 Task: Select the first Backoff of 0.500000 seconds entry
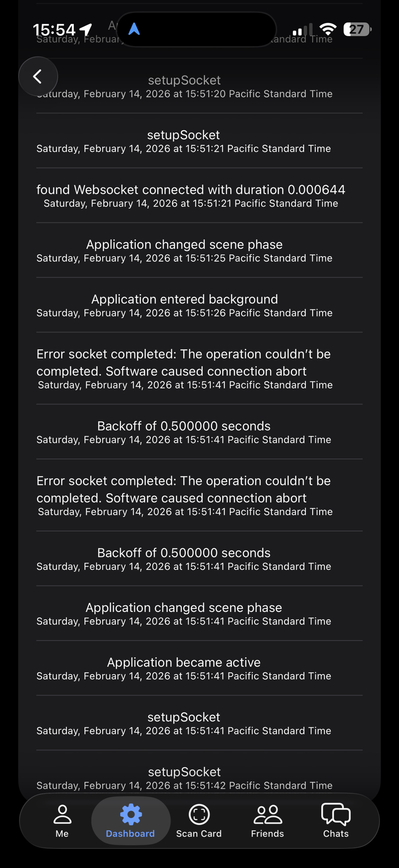(x=184, y=432)
